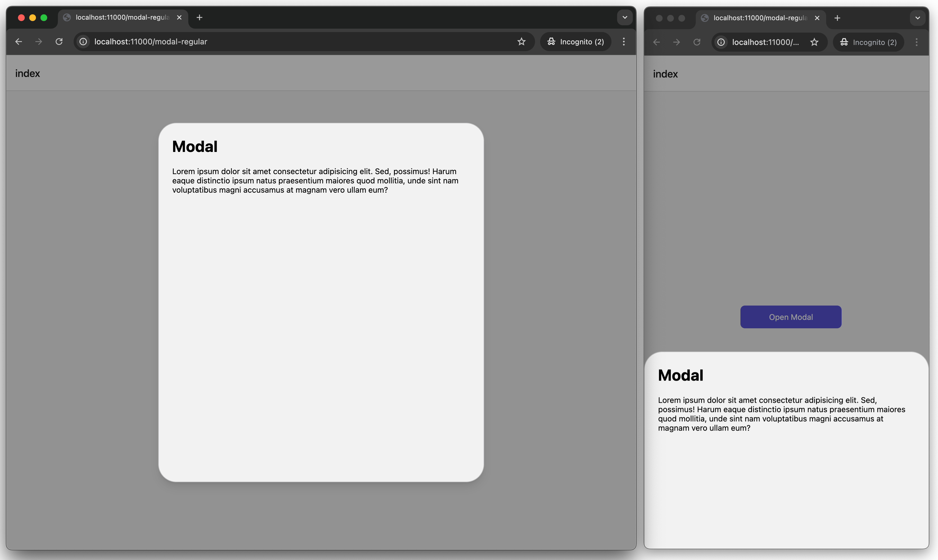Open new tab in left browser window
The image size is (938, 560).
(199, 17)
